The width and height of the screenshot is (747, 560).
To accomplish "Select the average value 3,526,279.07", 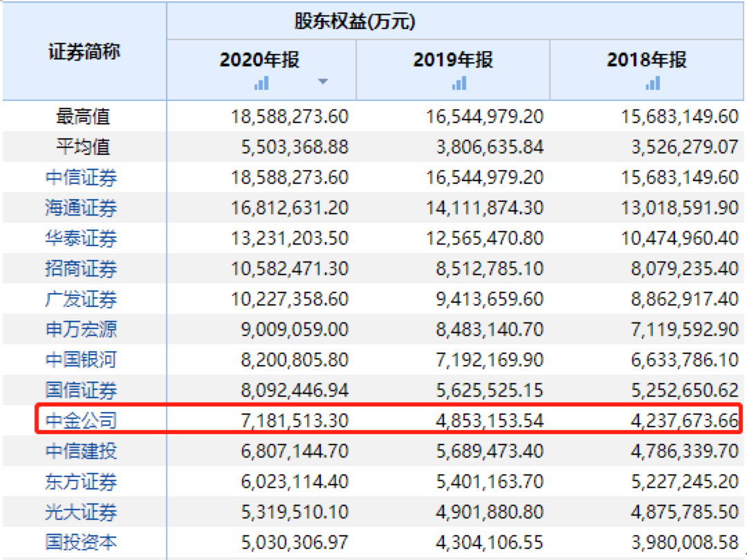I will pyautogui.click(x=685, y=147).
